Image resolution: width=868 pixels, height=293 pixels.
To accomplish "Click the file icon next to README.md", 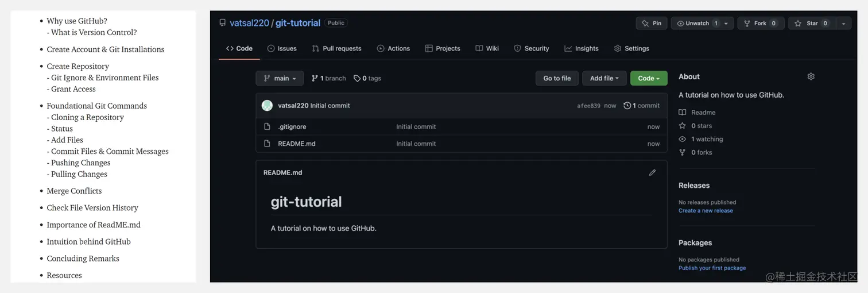I will pos(267,144).
